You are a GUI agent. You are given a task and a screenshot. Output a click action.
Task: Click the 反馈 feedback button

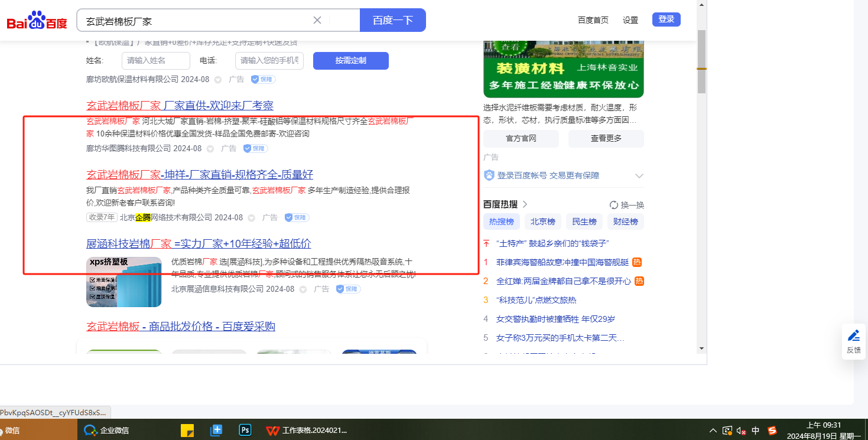coord(854,342)
